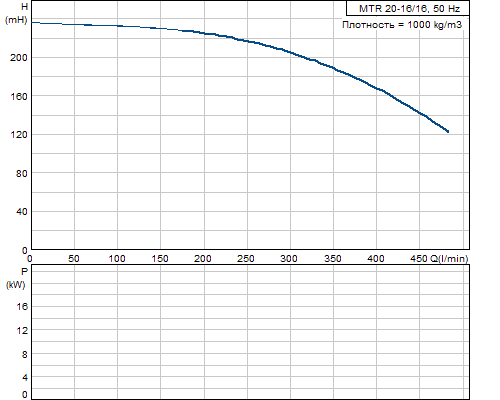Click the MTR 20-16/16, 50 Hz legend box
Viewport: 500px width, 400px height.
408,8
